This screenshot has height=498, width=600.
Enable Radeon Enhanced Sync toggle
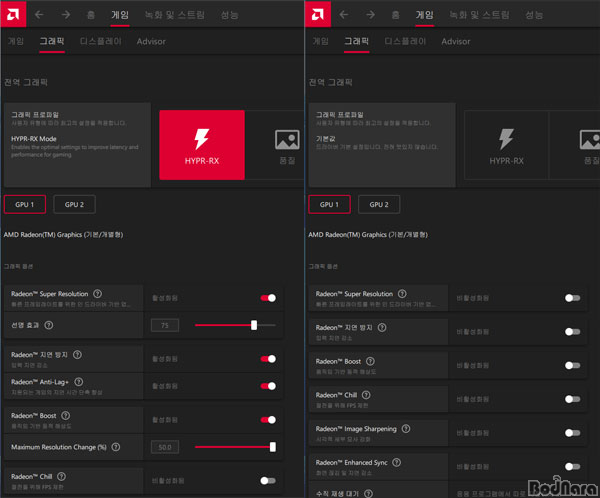point(572,466)
